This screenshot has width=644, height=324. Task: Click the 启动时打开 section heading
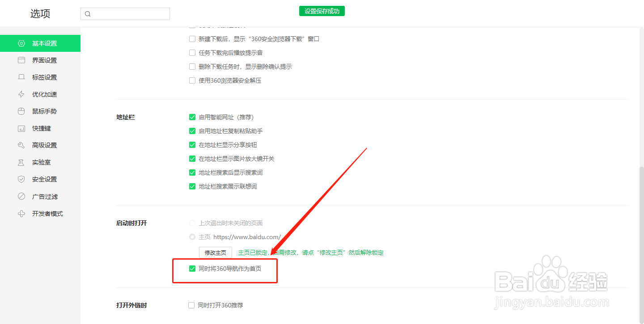(131, 223)
